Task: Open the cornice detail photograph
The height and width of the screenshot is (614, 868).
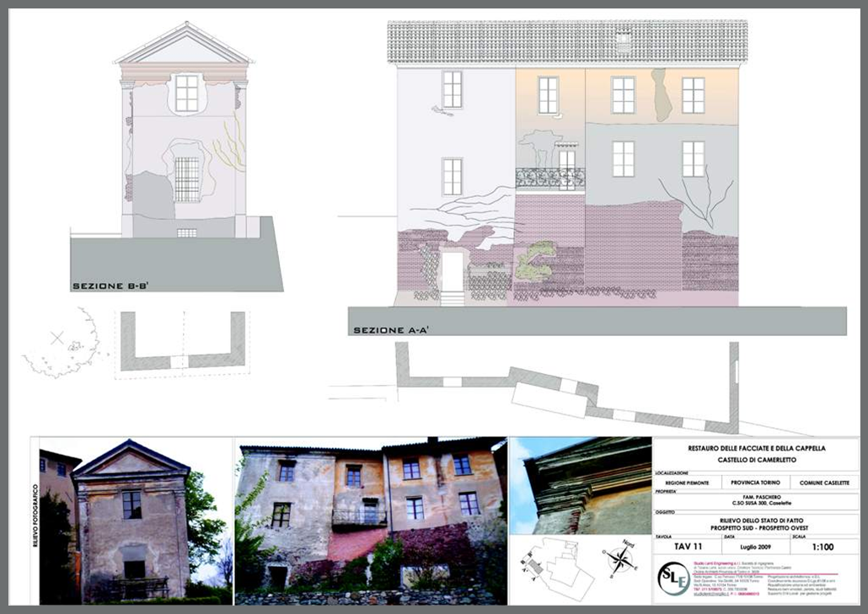Action: (x=580, y=486)
